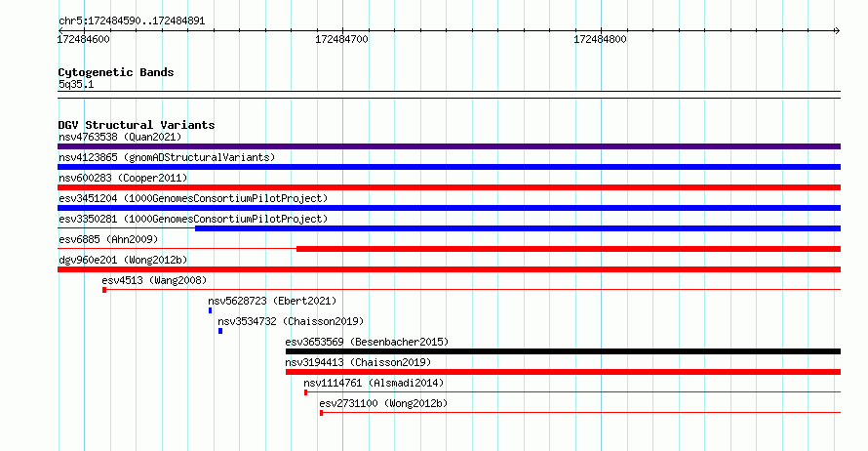Open the esv3350281 variant label
Image resolution: width=868 pixels, height=451 pixels.
tap(193, 219)
